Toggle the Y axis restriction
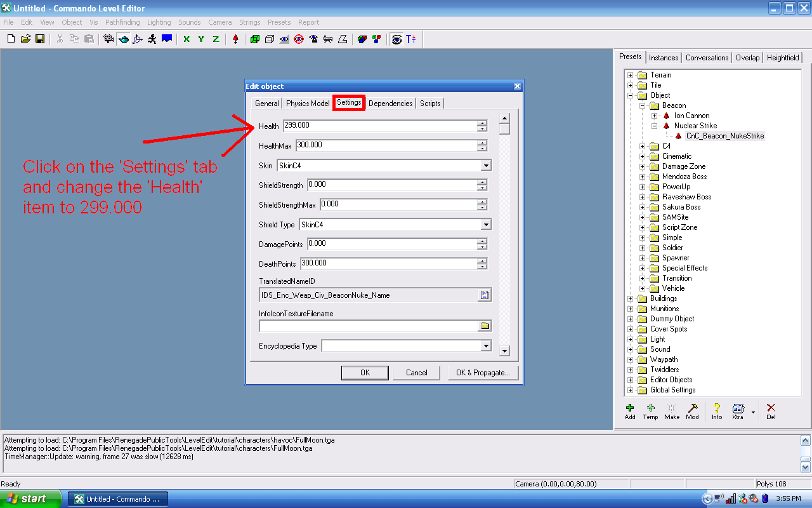Viewport: 812px width, 508px height. 201,39
